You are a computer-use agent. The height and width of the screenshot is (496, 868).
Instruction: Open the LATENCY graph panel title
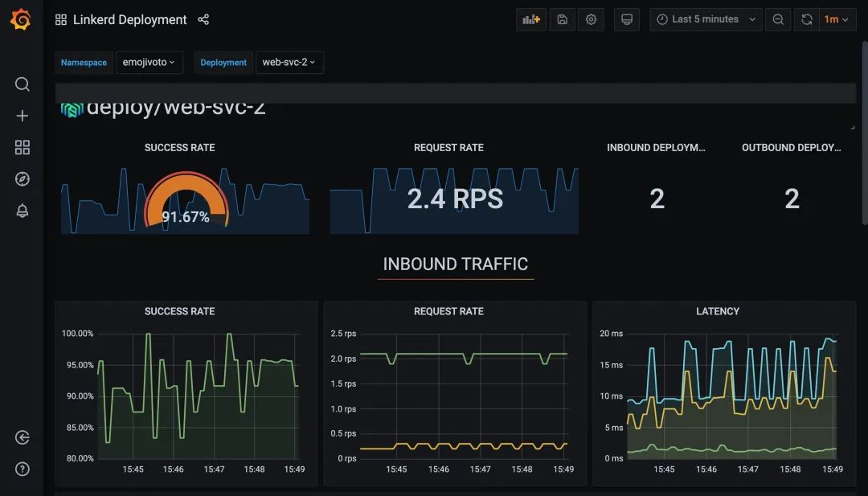(x=718, y=312)
